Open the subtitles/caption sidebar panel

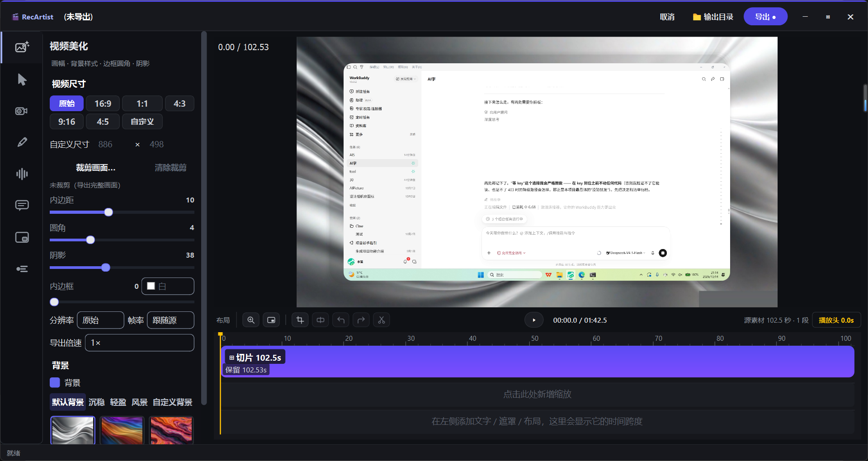tap(22, 206)
